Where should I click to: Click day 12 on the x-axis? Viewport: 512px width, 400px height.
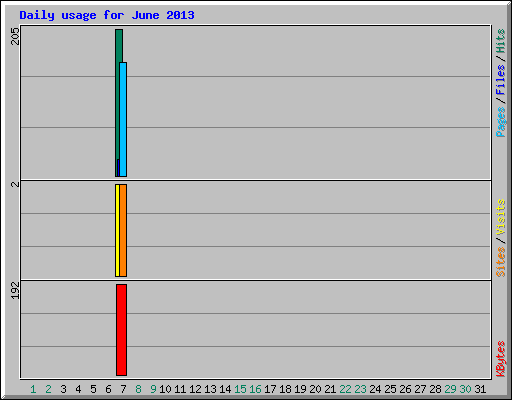(195, 389)
